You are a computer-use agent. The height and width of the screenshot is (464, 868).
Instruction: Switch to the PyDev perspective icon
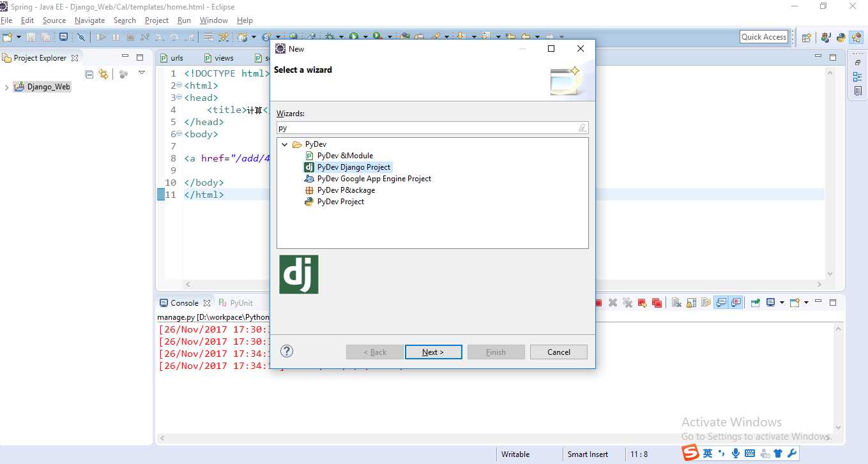841,37
